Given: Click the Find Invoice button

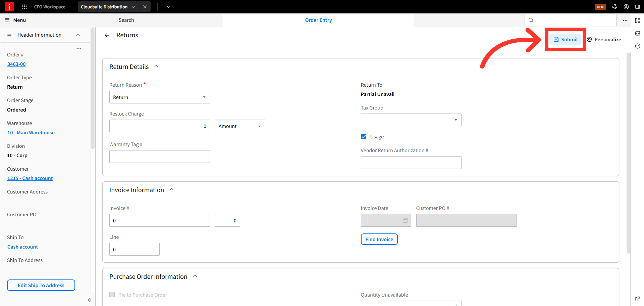Looking at the screenshot, I should 379,239.
